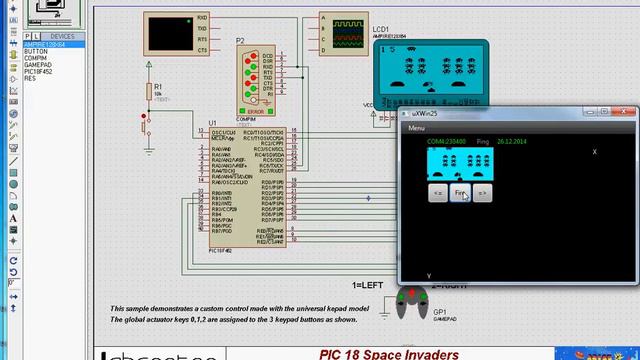
Task: Select the Junction Dot mode tool
Action: click(x=13, y=8)
